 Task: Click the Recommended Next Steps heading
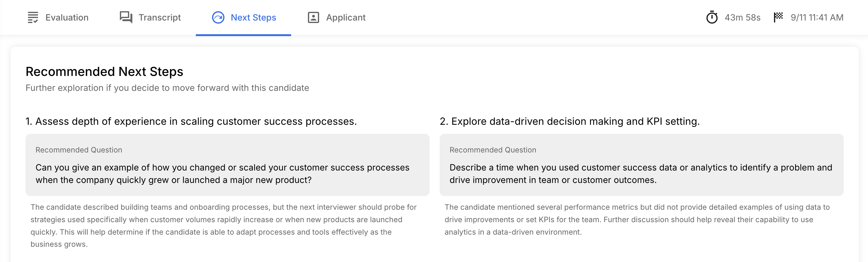pyautogui.click(x=105, y=72)
